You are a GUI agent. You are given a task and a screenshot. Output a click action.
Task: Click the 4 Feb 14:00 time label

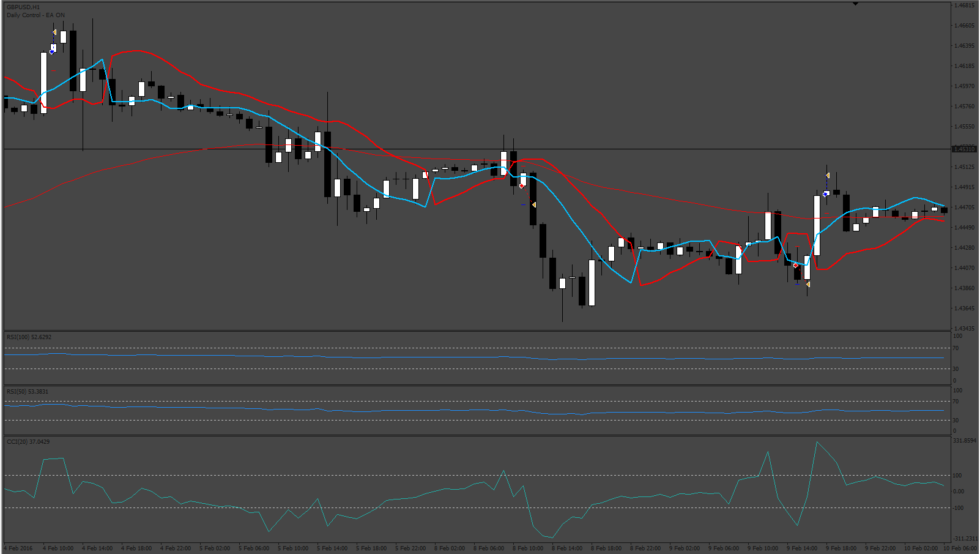tap(97, 548)
